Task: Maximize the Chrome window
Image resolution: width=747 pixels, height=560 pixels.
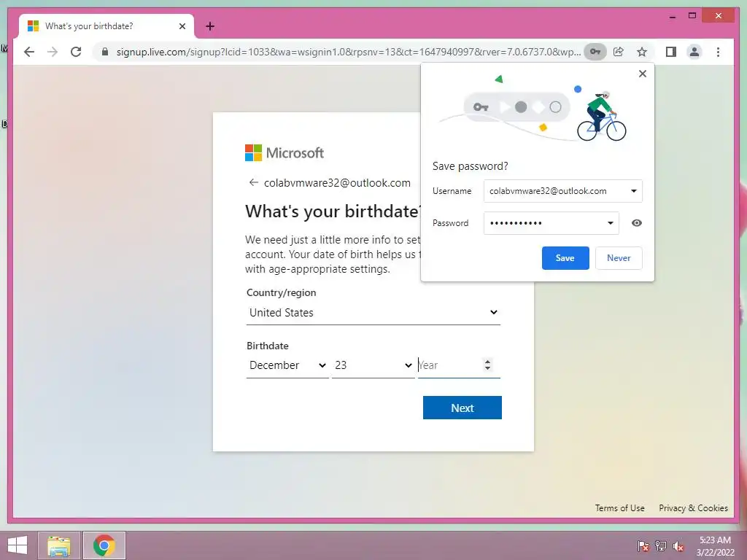Action: 692,16
